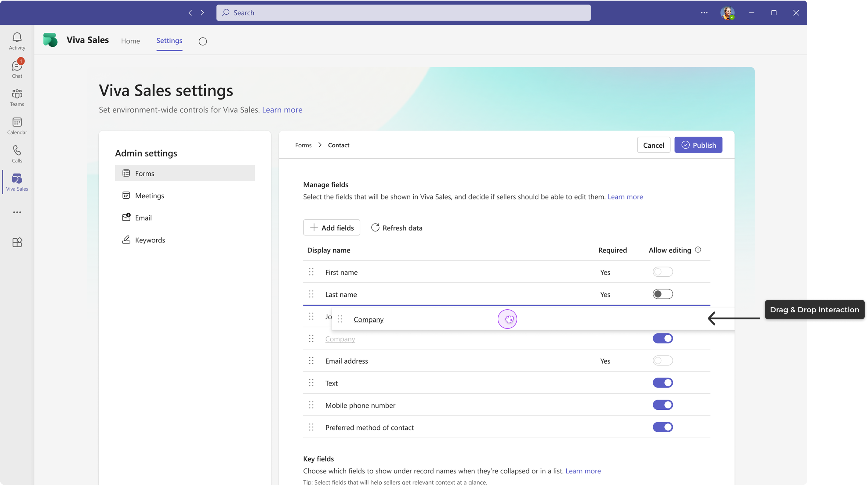Click the Preferred method of contact name

[x=369, y=428]
